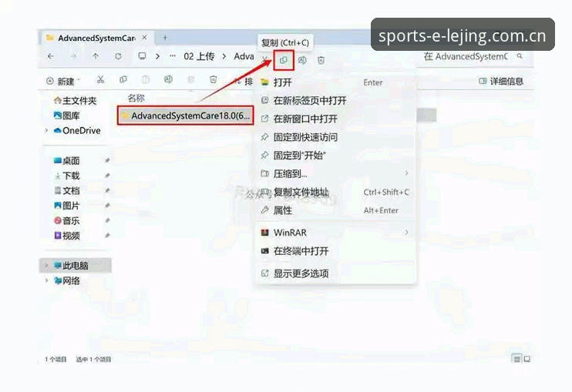Click the 02 上传 breadcrumb

(199, 56)
